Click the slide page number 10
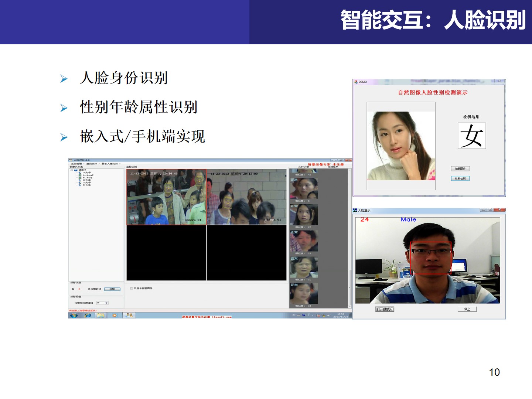The height and width of the screenshot is (399, 532). click(x=494, y=372)
